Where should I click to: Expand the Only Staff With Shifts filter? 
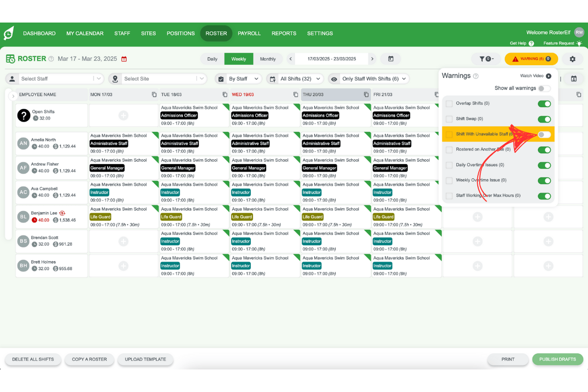(x=369, y=78)
